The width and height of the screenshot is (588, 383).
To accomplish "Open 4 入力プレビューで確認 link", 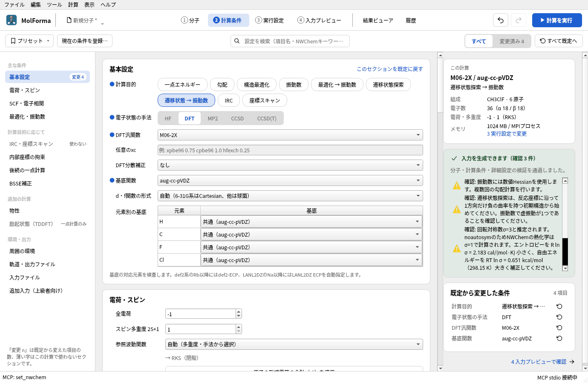I will click(542, 362).
